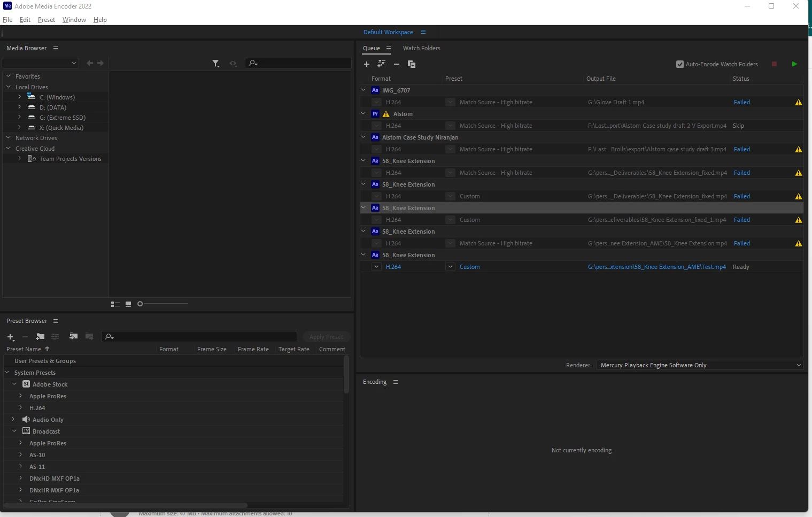Screen dimensions: 812x517
Task: Import presets icon in Preset Browser
Action: click(x=73, y=336)
